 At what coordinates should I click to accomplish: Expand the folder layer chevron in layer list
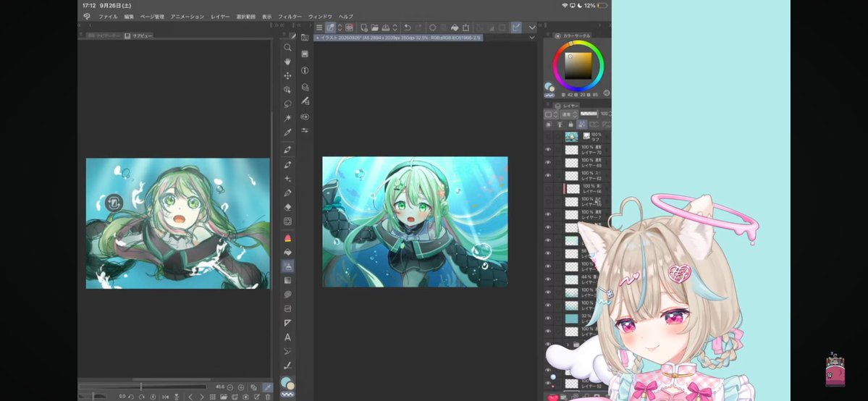coord(567,345)
